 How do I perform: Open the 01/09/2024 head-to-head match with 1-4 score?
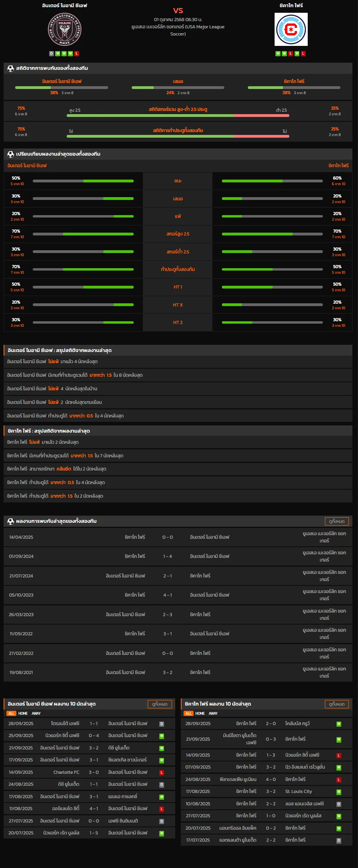[x=168, y=556]
